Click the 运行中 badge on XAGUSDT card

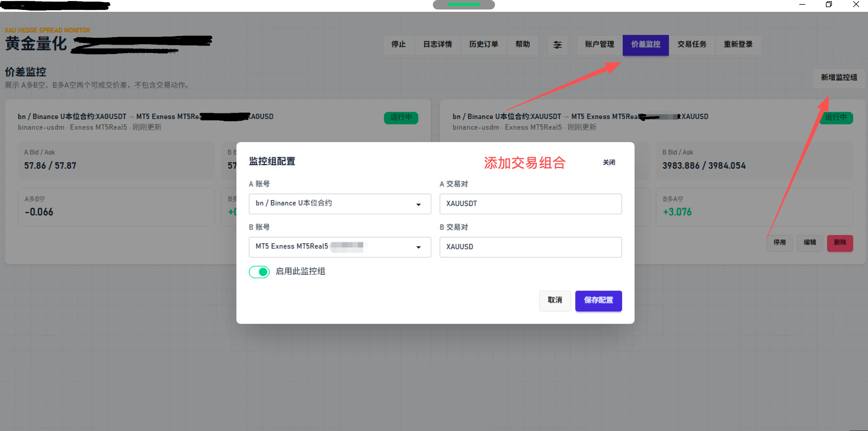(x=401, y=118)
